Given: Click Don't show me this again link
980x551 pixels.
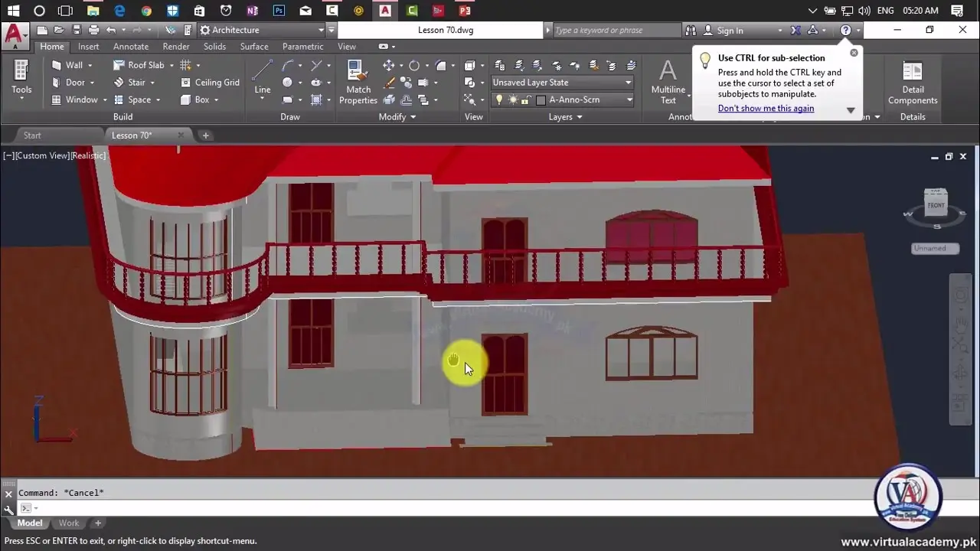Looking at the screenshot, I should click(766, 109).
